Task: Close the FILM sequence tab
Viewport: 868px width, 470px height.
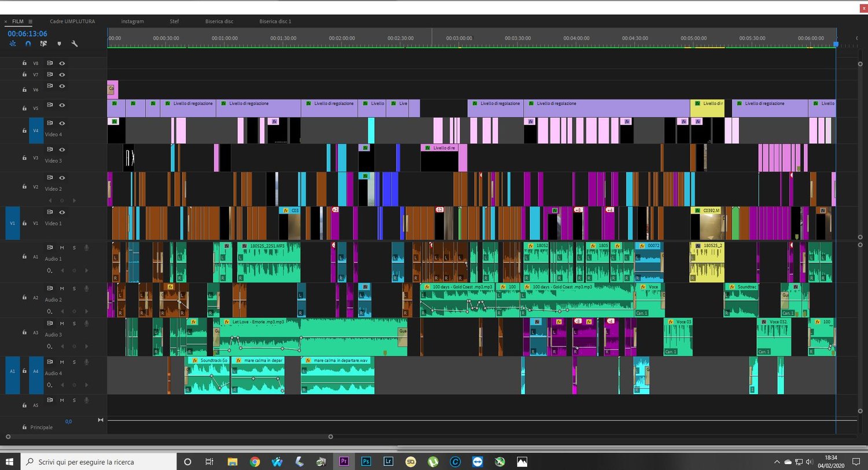Action: click(6, 21)
